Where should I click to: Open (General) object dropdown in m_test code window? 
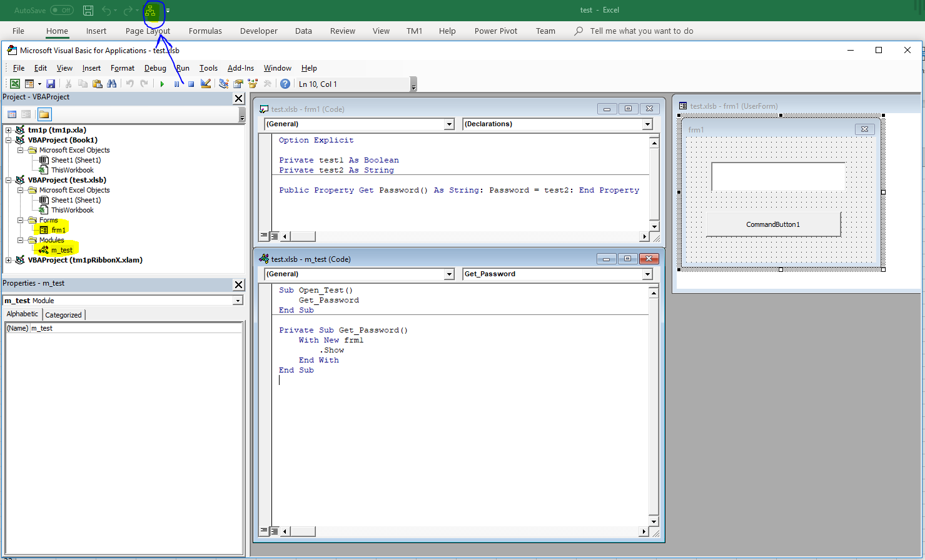click(448, 274)
